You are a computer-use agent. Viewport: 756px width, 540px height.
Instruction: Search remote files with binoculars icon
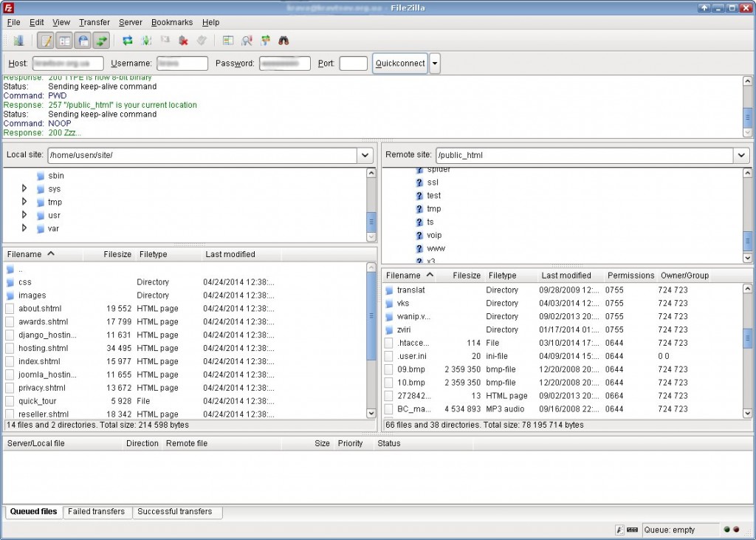pos(283,41)
